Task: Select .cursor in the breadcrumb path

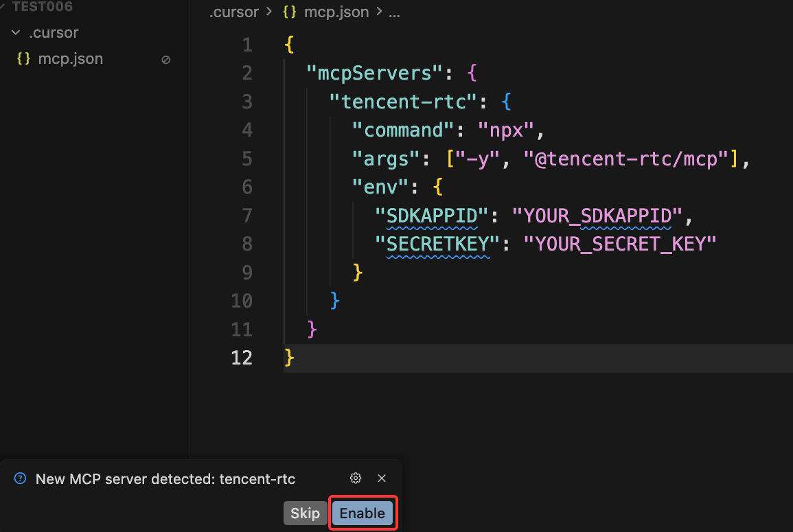Action: coord(234,12)
